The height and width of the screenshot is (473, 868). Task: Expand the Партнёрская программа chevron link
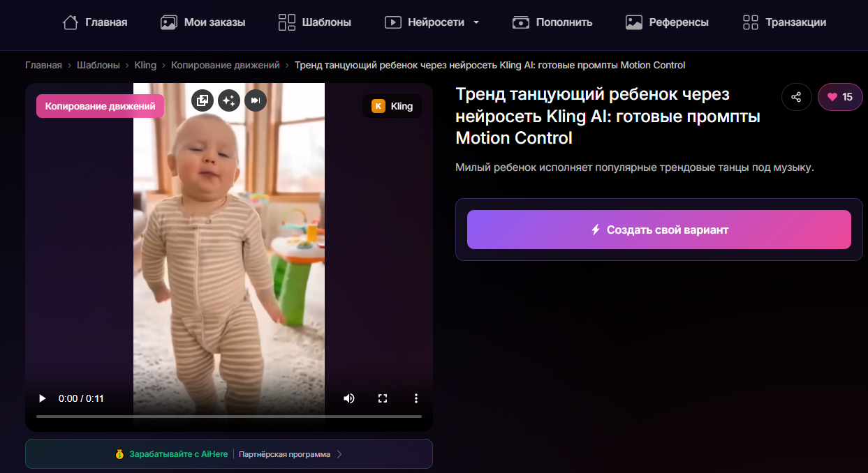click(x=339, y=453)
